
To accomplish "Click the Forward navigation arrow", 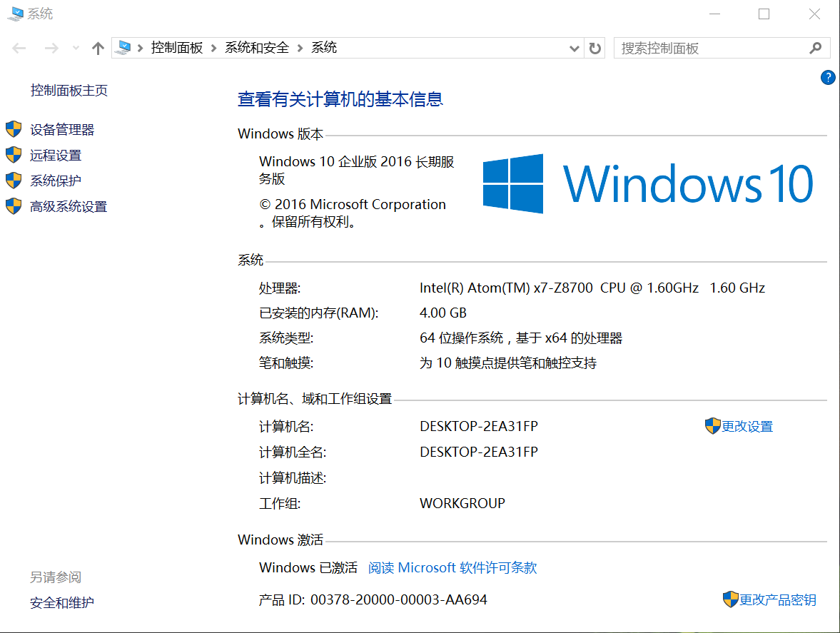I will point(51,49).
